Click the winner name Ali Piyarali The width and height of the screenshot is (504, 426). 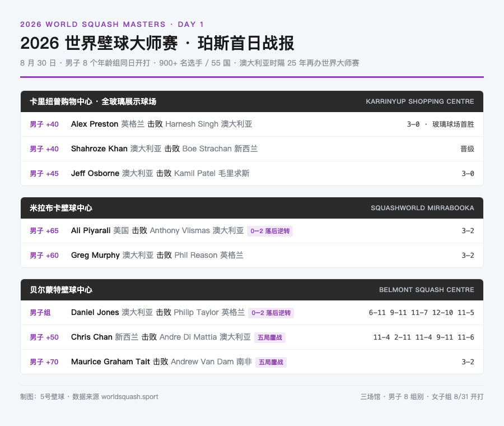pyautogui.click(x=91, y=231)
